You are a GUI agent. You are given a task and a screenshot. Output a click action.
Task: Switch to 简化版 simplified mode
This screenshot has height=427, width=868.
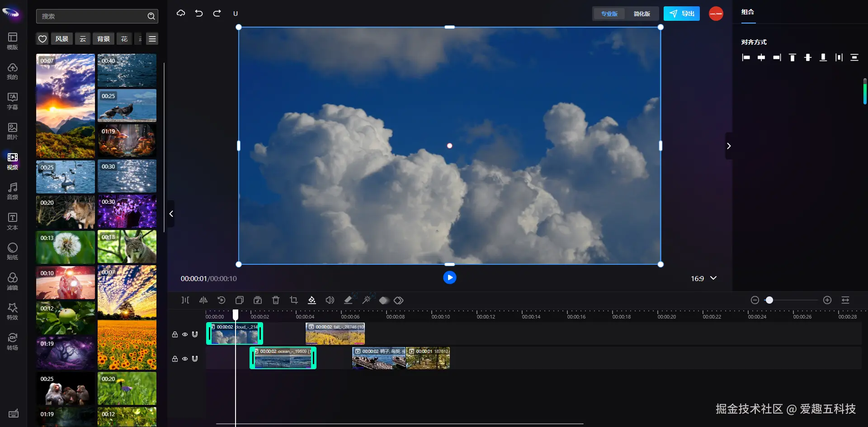[x=642, y=14]
